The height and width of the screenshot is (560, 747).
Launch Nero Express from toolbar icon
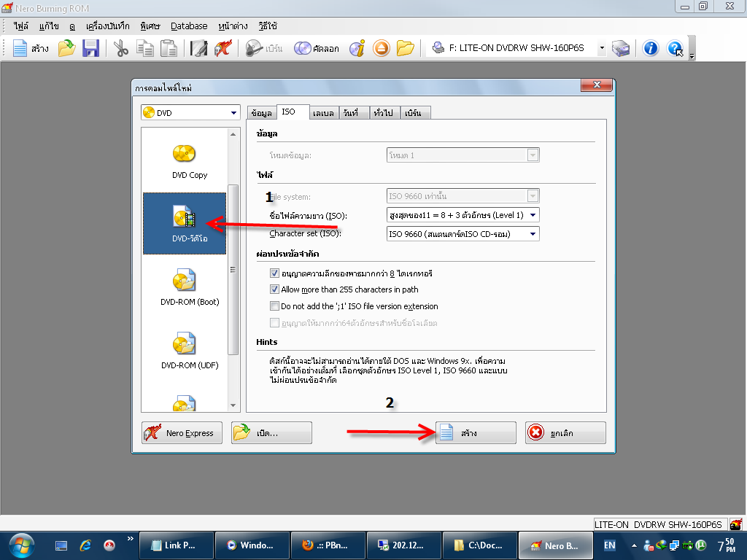coord(222,48)
